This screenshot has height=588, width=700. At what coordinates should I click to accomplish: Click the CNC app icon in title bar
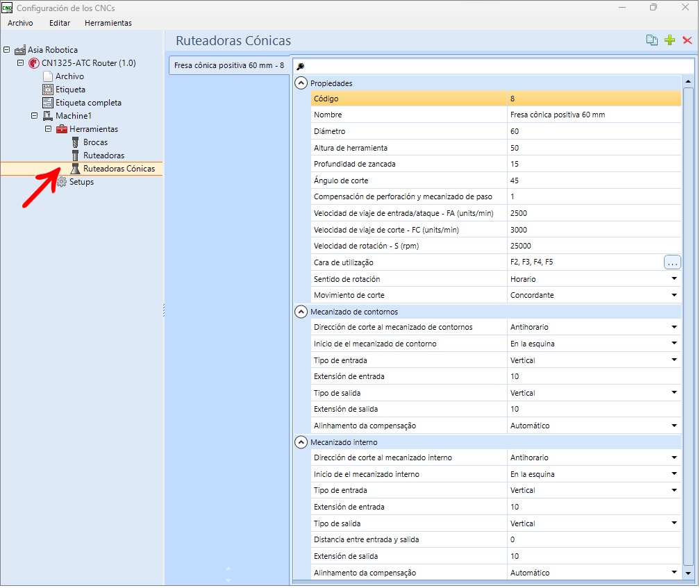click(7, 8)
